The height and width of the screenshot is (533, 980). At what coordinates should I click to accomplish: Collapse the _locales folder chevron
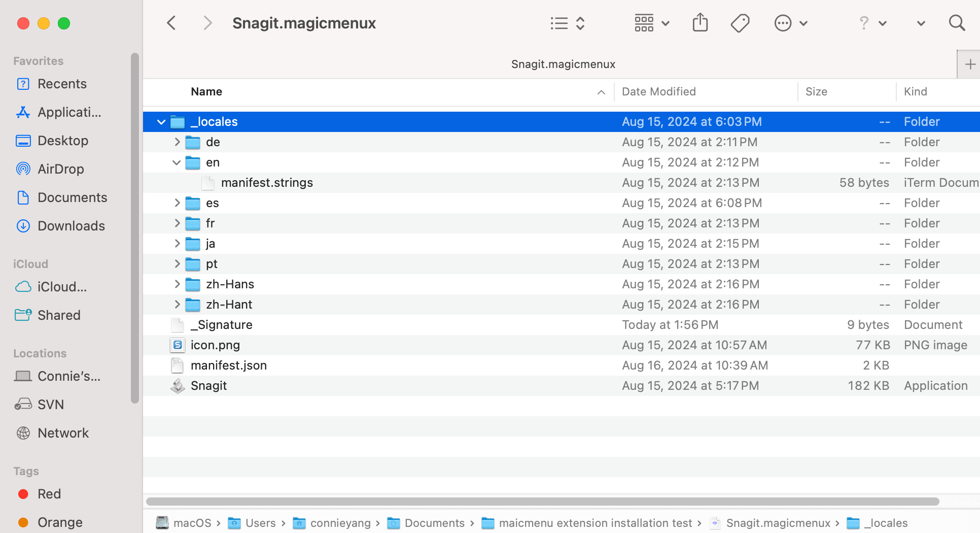[161, 122]
